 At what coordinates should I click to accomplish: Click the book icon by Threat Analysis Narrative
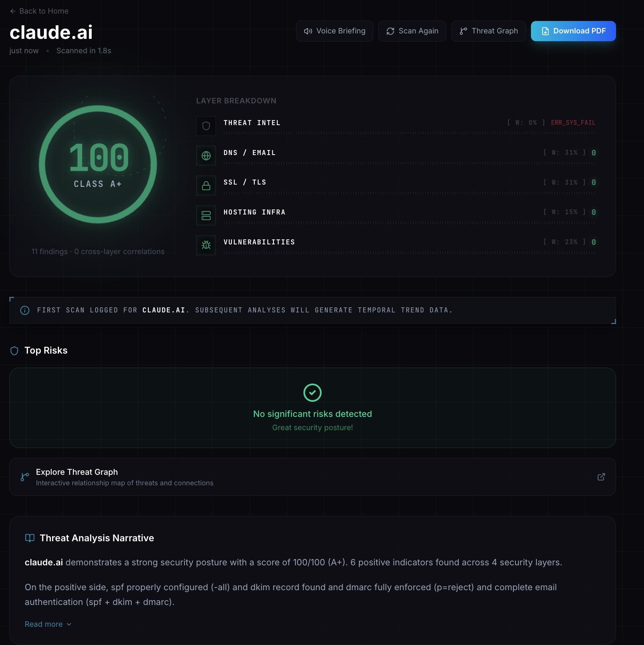pyautogui.click(x=30, y=538)
